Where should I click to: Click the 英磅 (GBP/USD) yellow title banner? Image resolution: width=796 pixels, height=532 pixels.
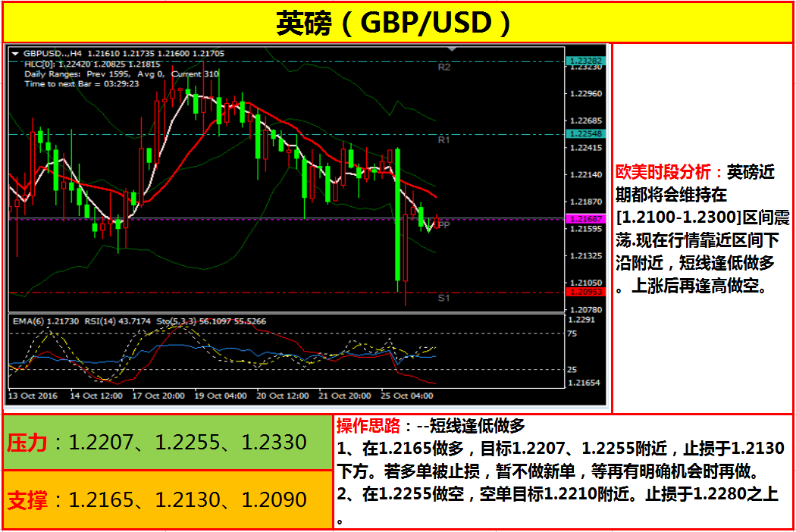[x=397, y=23]
